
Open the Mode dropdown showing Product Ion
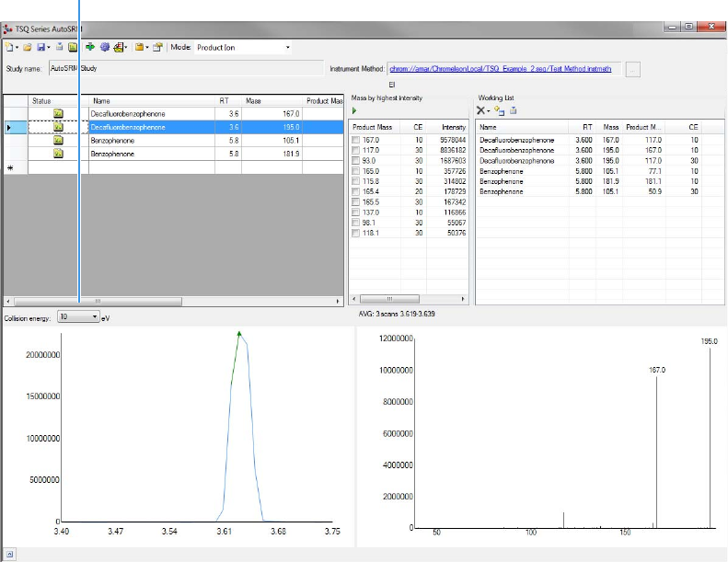pyautogui.click(x=287, y=47)
